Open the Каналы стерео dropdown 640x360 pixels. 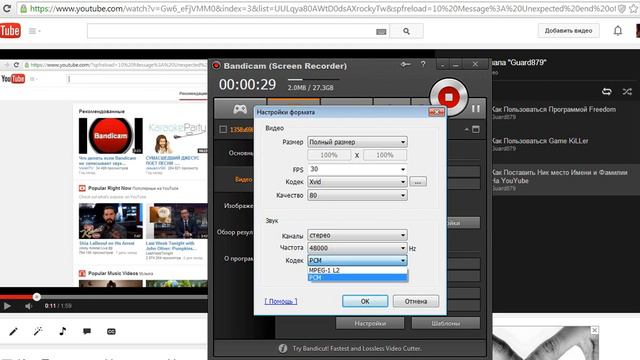click(357, 235)
